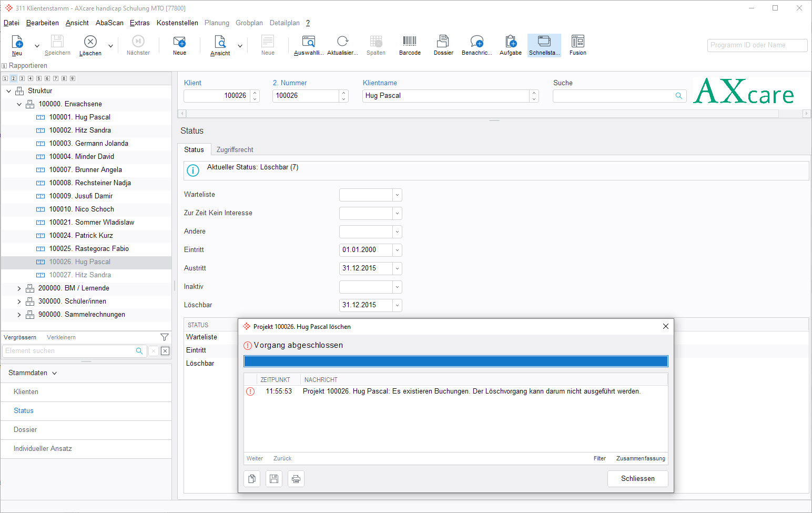812x513 pixels.
Task: Close the Projekt löschen dialog with X
Action: coord(666,326)
